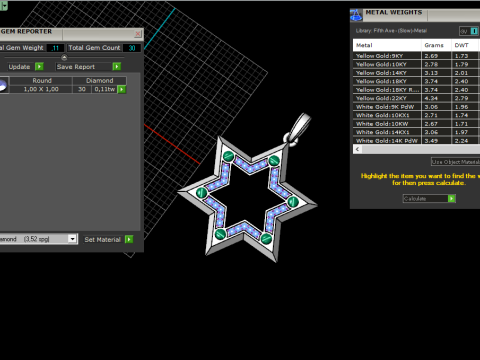The height and width of the screenshot is (360, 480).
Task: Sort by the Metal column header
Action: coord(387,45)
